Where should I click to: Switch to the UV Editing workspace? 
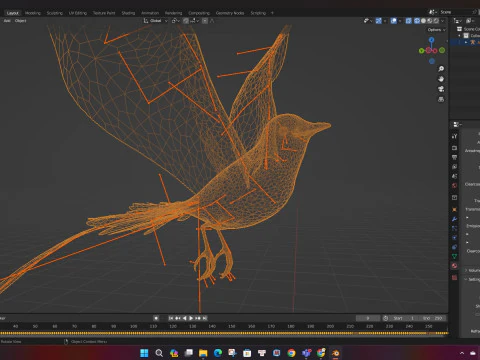click(x=78, y=13)
